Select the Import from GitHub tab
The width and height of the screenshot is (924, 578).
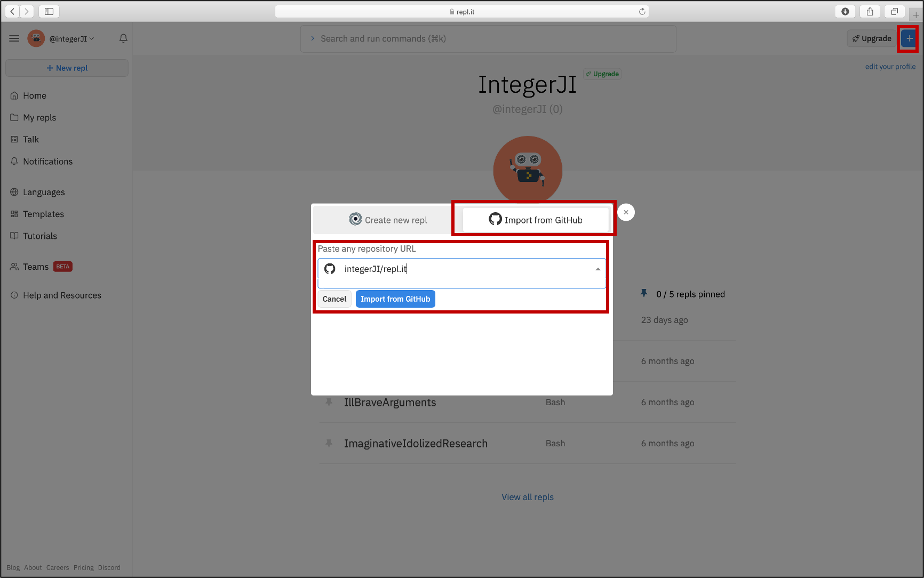tap(536, 220)
